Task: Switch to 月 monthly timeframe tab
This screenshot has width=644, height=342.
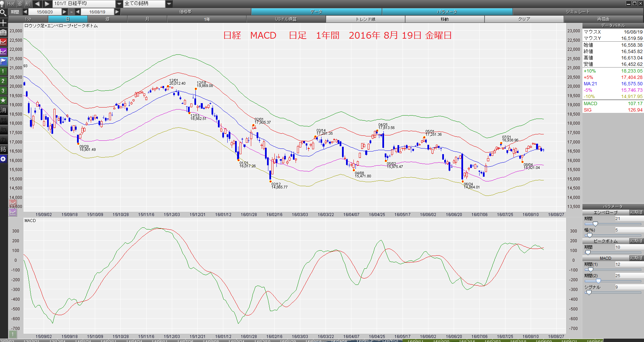Action: point(147,19)
